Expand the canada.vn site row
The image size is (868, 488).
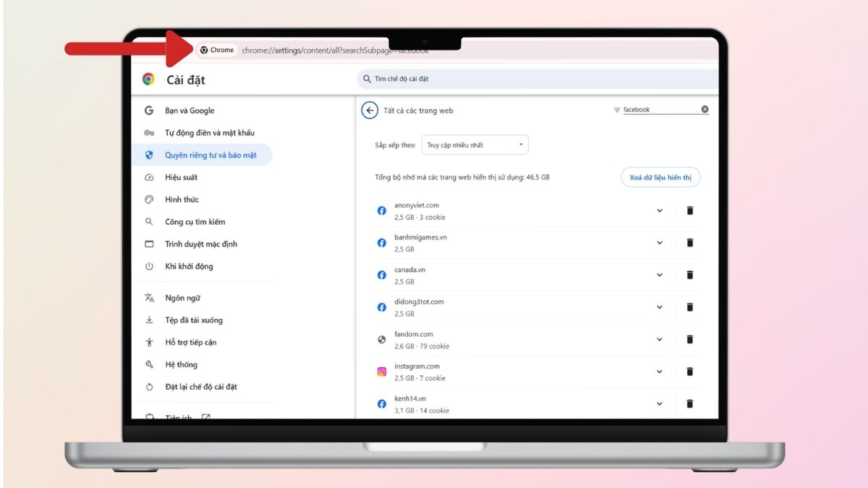click(x=659, y=275)
